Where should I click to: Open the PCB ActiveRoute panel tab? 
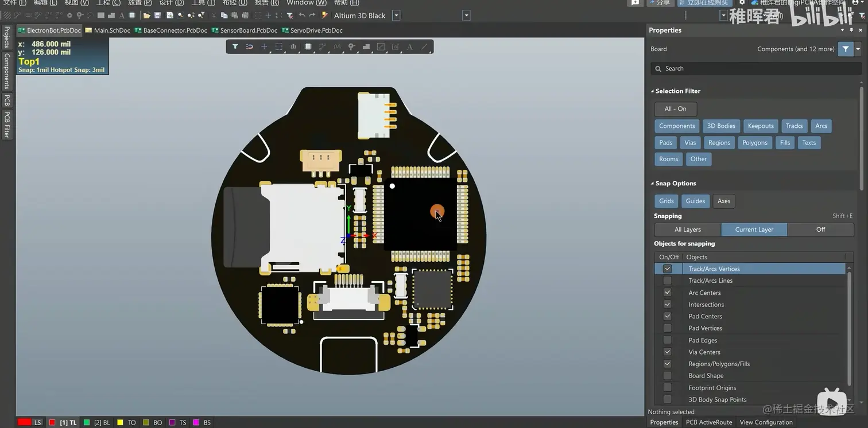click(709, 422)
